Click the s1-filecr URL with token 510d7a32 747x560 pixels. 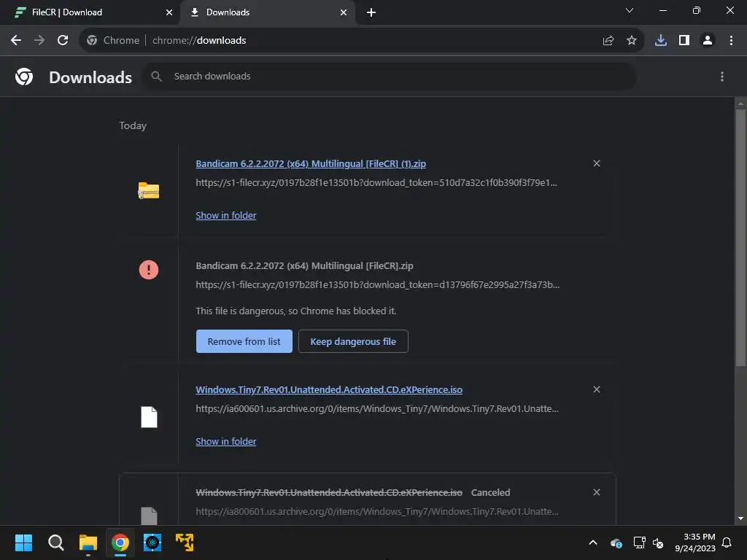click(376, 183)
